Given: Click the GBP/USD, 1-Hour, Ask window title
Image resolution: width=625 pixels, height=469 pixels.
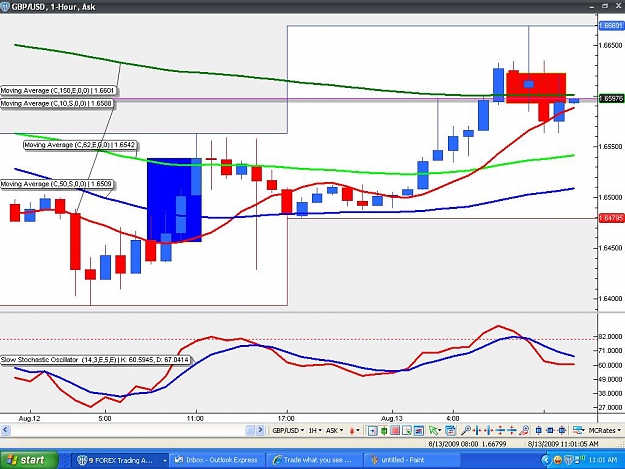Looking at the screenshot, I should pos(53,7).
